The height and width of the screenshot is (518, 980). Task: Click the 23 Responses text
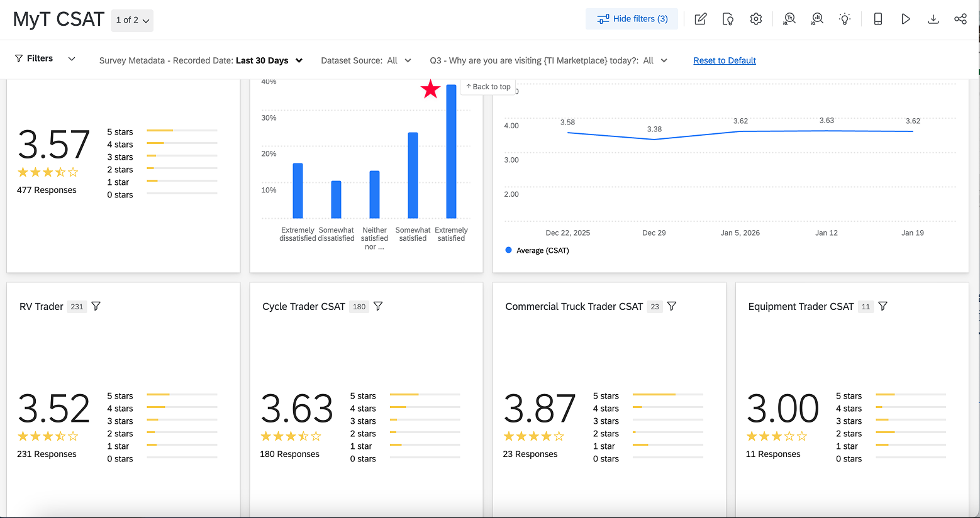pos(530,455)
